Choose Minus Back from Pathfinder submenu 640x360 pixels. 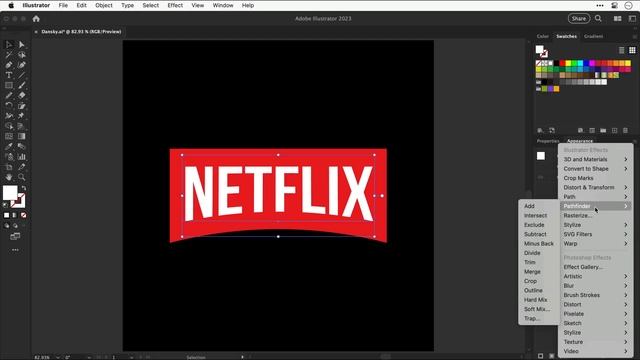(x=538, y=244)
